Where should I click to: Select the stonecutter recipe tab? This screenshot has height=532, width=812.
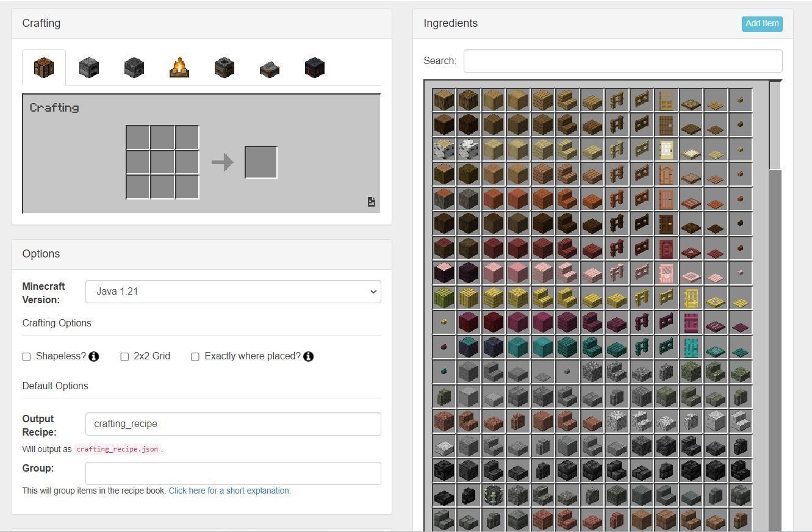270,68
